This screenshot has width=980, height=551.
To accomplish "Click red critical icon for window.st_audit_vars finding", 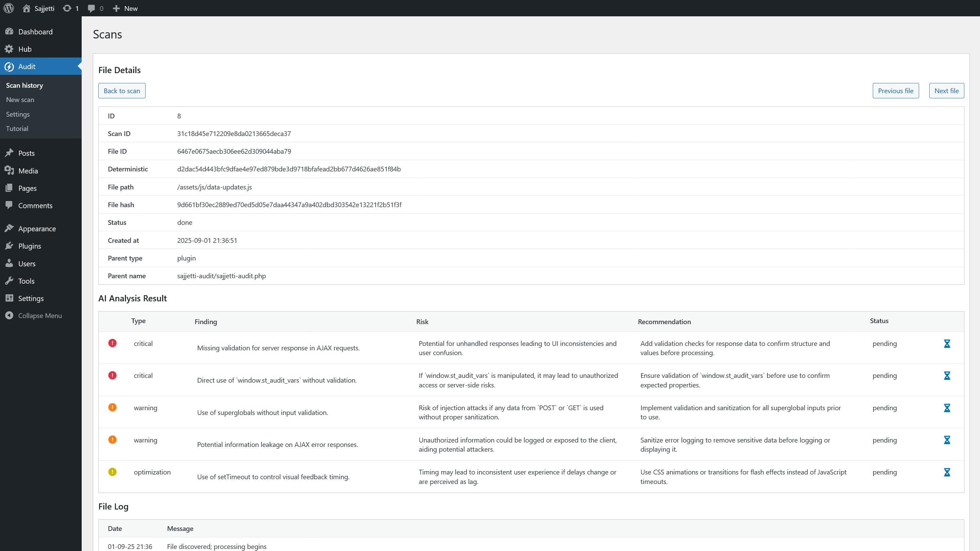I will 112,375.
